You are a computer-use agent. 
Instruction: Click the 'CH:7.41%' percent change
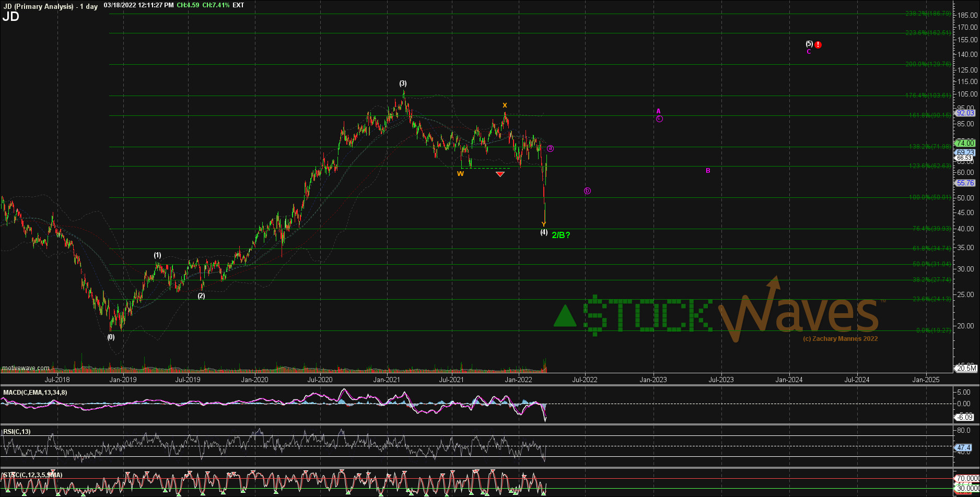tap(215, 5)
